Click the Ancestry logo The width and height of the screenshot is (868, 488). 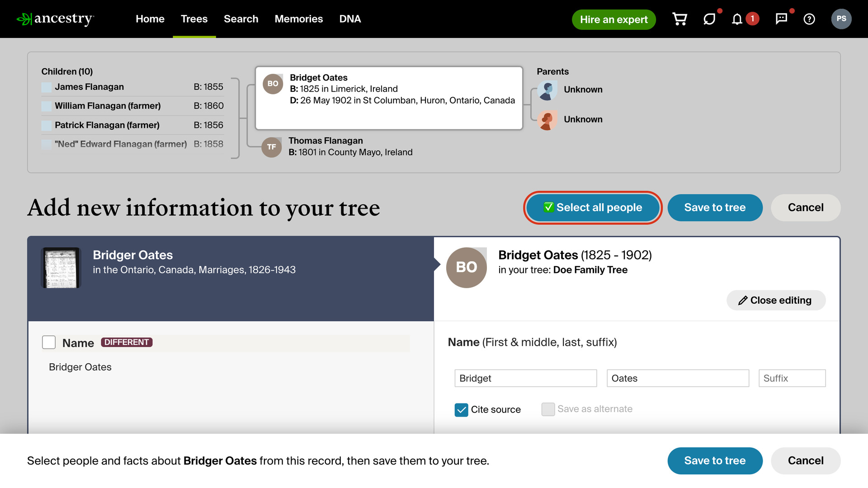(55, 19)
